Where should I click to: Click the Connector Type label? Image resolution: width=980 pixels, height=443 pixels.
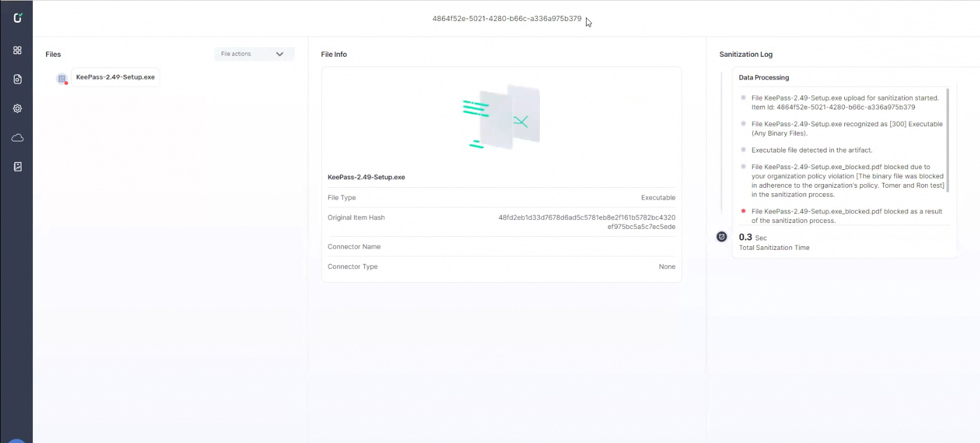click(x=353, y=267)
